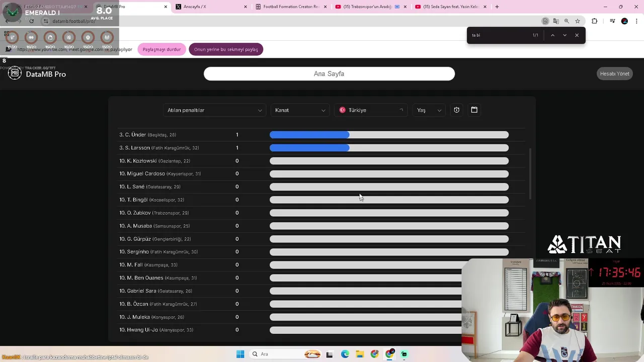Expand the 'Kanat' position dropdown
Image resolution: width=644 pixels, height=362 pixels.
click(300, 110)
